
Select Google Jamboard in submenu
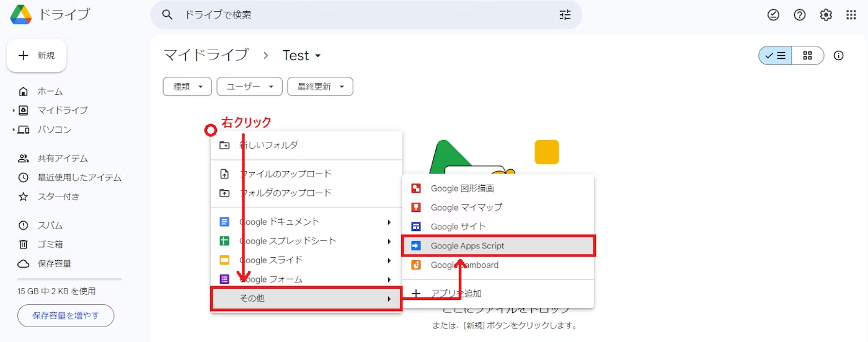click(498, 265)
